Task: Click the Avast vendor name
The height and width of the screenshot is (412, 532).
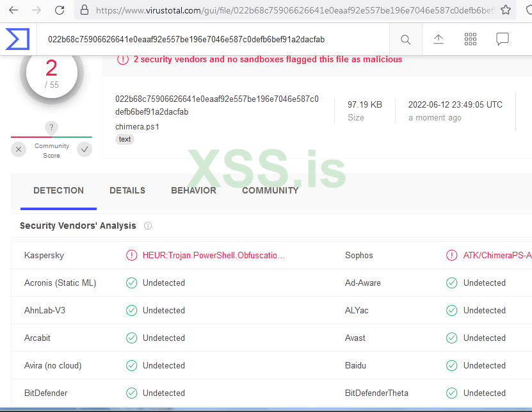Action: [355, 338]
